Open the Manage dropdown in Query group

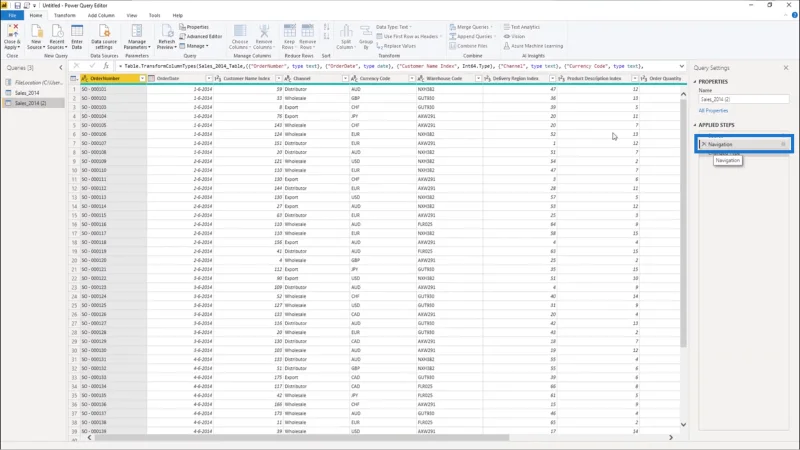pos(194,46)
